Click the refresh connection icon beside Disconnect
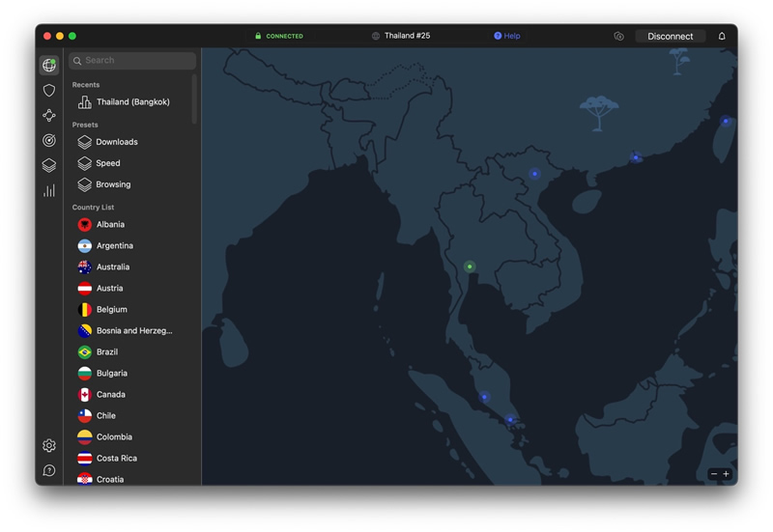773x532 pixels. pyautogui.click(x=618, y=36)
